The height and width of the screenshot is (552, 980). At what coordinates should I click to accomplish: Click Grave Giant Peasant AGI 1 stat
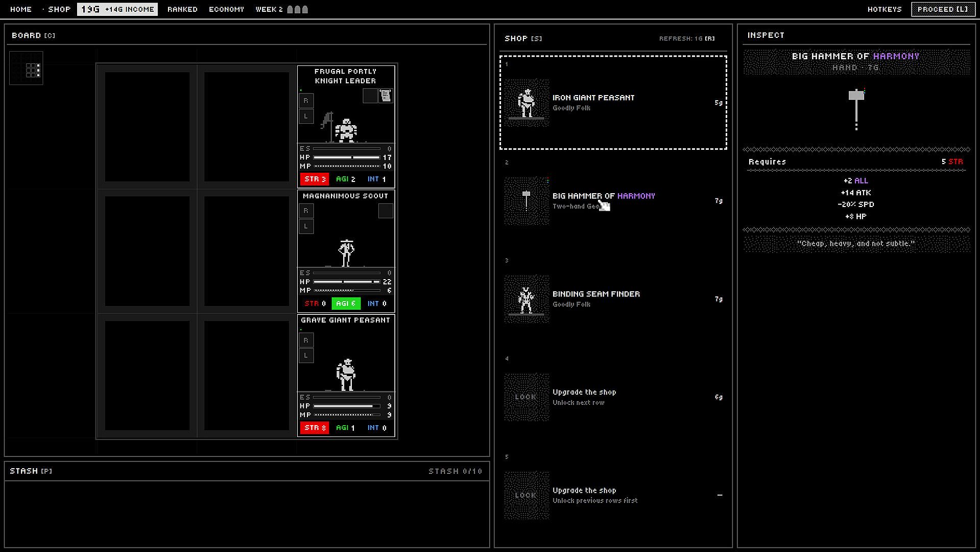(346, 428)
